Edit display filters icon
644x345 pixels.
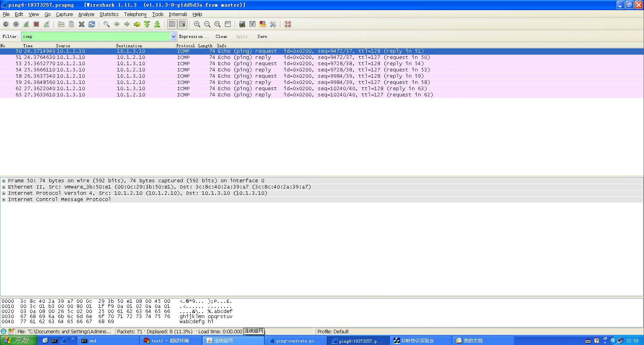point(253,24)
